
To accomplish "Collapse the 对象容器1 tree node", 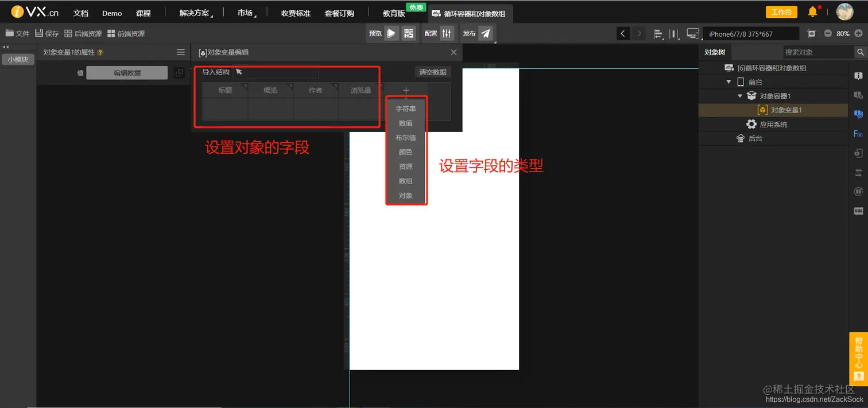I will (739, 96).
